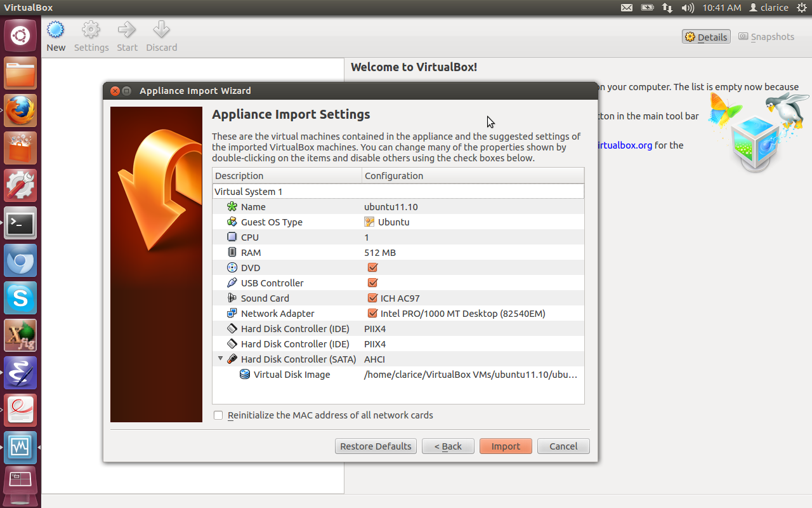812x508 pixels.
Task: Open the clarice user menu
Action: (x=768, y=8)
